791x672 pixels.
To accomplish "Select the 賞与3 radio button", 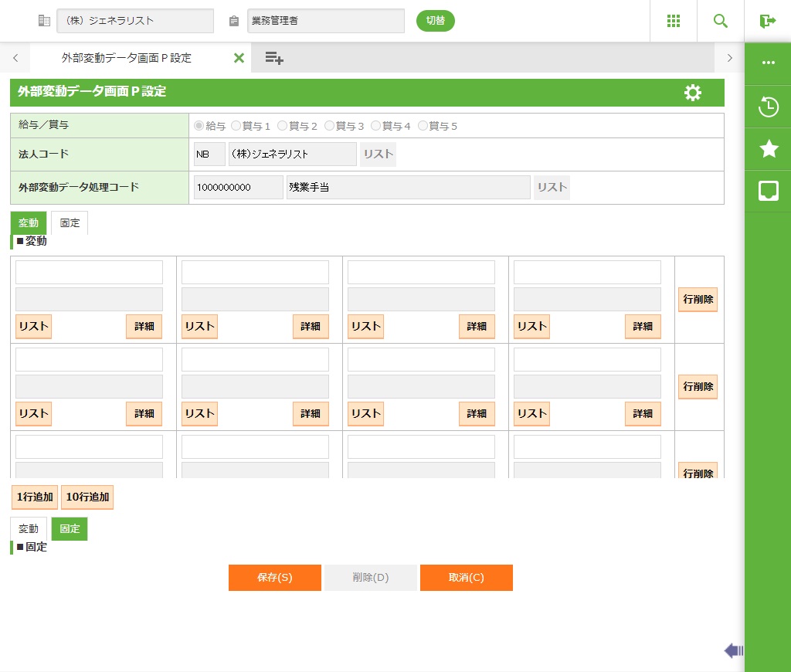I will click(x=330, y=126).
